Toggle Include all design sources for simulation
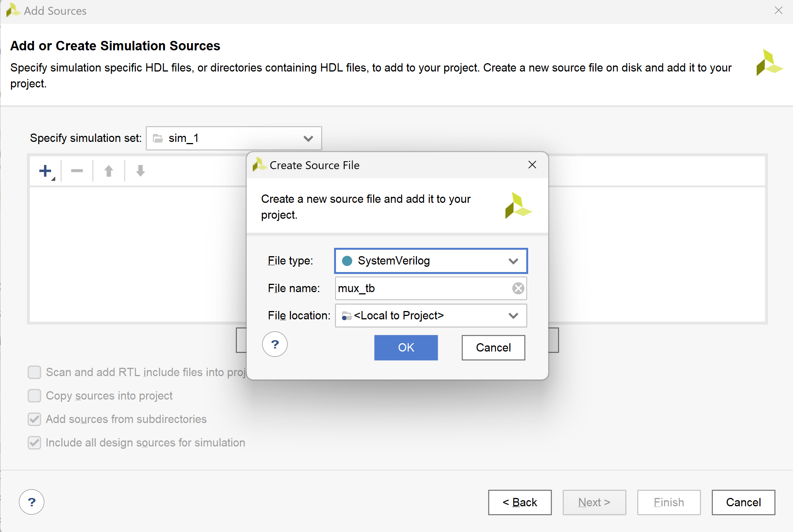 click(x=34, y=443)
